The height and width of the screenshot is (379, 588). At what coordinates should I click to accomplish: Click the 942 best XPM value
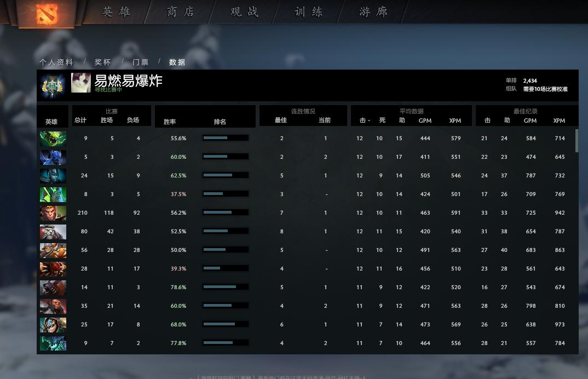(560, 213)
